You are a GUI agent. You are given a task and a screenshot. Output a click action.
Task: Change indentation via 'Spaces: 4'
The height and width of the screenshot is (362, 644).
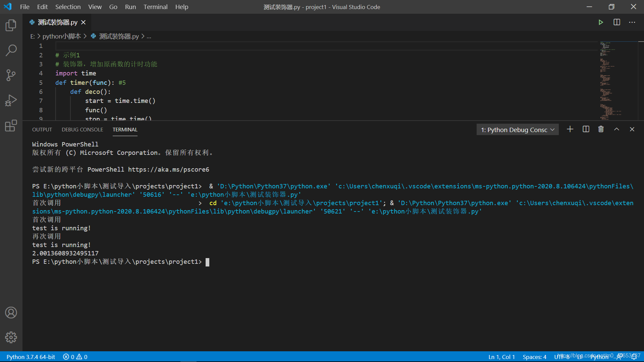tap(534, 357)
